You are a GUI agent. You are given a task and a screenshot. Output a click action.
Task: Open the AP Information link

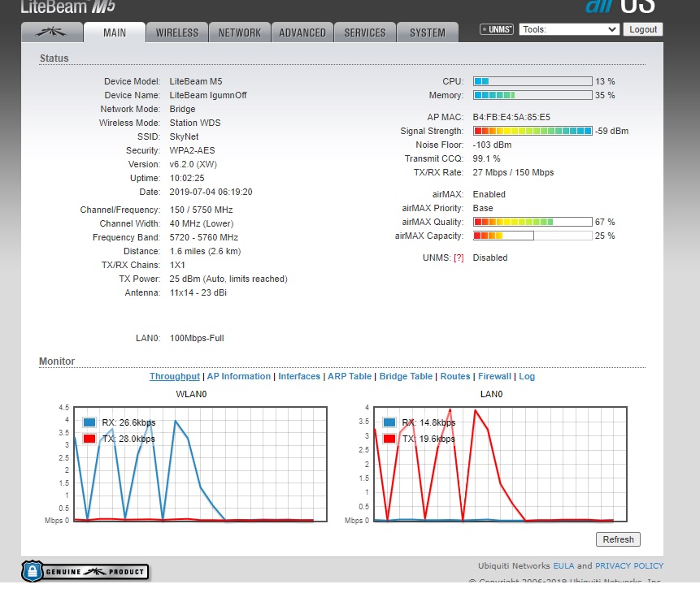pyautogui.click(x=239, y=376)
